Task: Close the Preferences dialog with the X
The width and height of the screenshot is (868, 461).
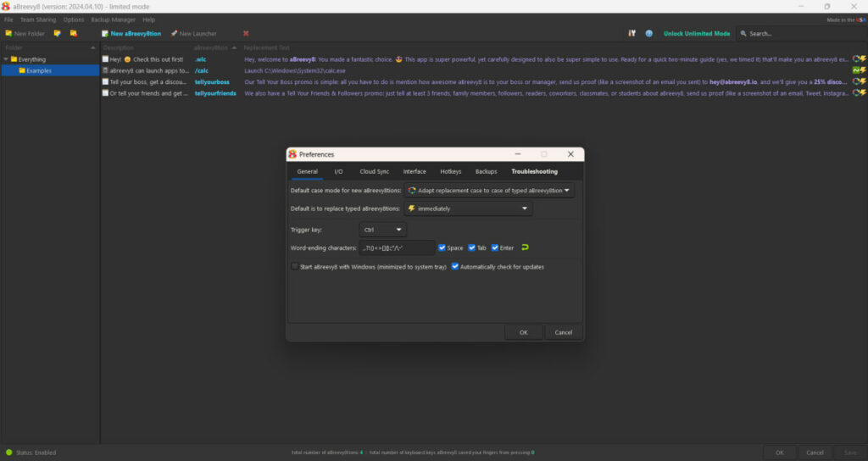Action: 570,154
